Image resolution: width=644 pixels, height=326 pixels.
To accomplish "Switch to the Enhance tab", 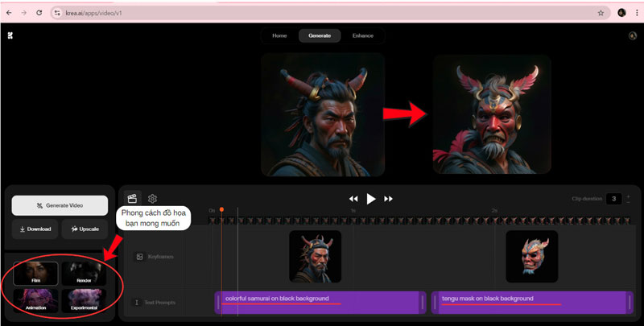I will click(362, 35).
